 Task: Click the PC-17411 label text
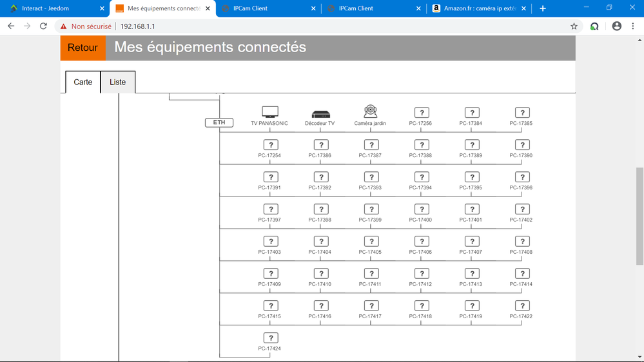tap(370, 284)
